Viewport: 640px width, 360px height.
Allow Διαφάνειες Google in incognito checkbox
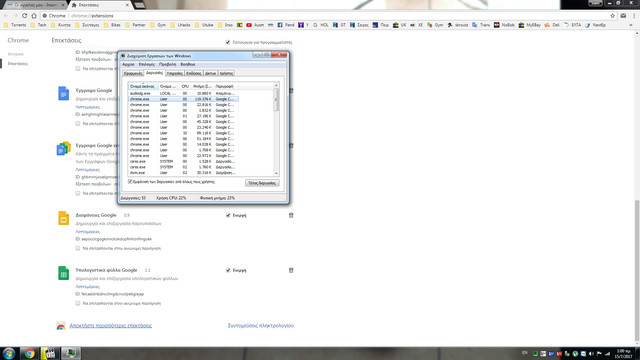click(78, 248)
